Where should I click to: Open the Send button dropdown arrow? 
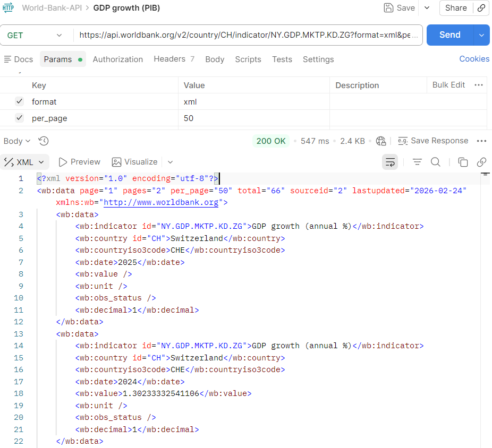coord(481,35)
